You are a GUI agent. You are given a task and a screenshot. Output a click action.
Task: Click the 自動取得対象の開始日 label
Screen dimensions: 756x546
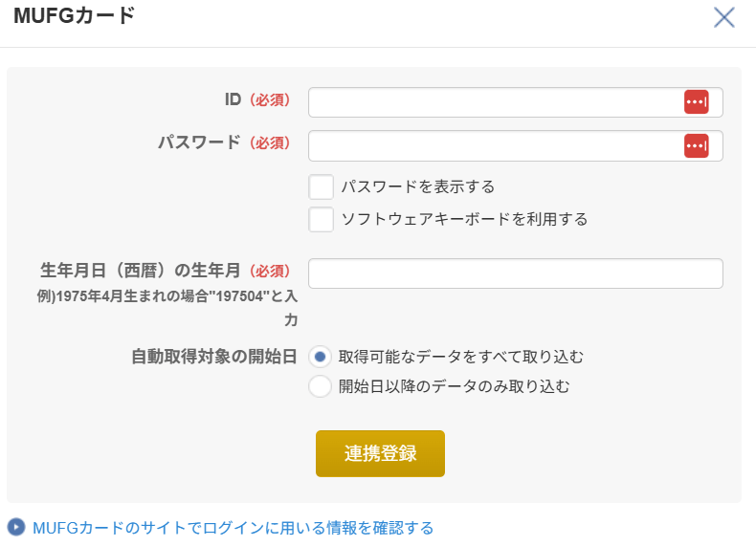214,357
